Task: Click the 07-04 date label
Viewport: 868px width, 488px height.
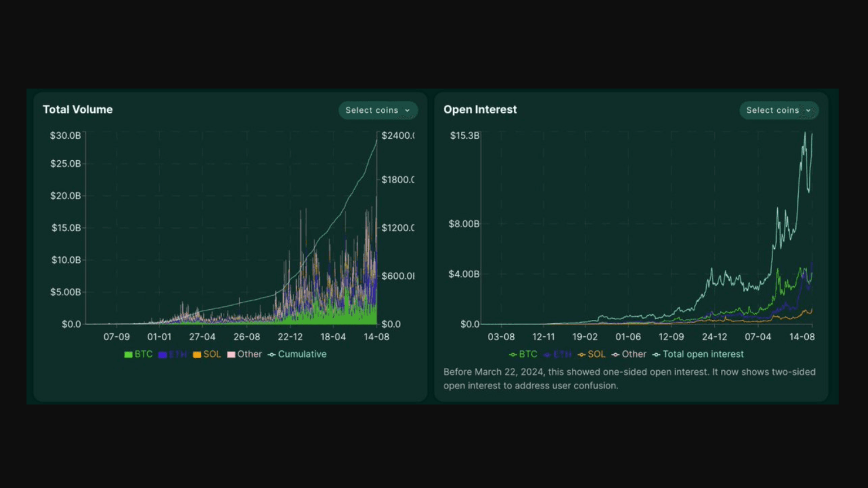Action: (757, 337)
